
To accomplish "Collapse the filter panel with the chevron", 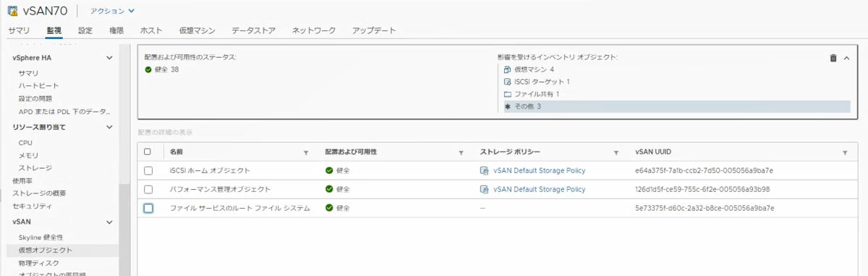I will 846,58.
